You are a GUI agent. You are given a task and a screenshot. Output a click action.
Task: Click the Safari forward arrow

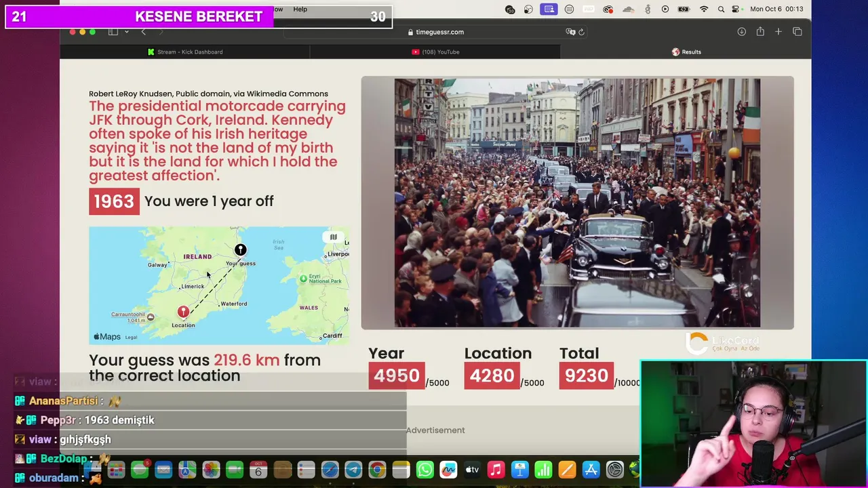tap(161, 32)
